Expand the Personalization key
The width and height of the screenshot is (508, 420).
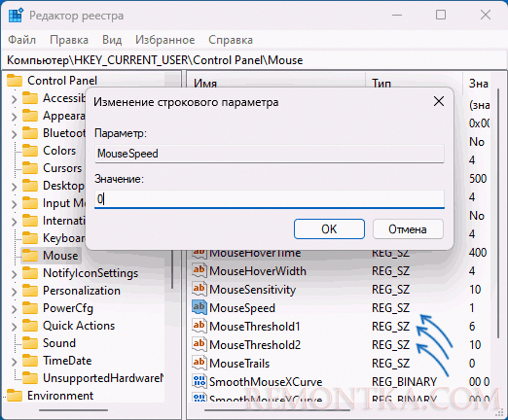14,292
